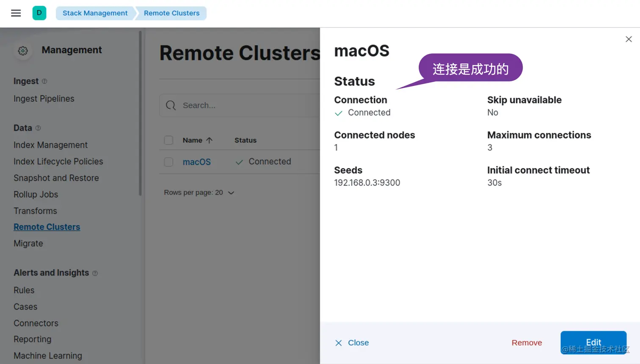Click the Remote Clusters breadcrumb

(x=171, y=13)
